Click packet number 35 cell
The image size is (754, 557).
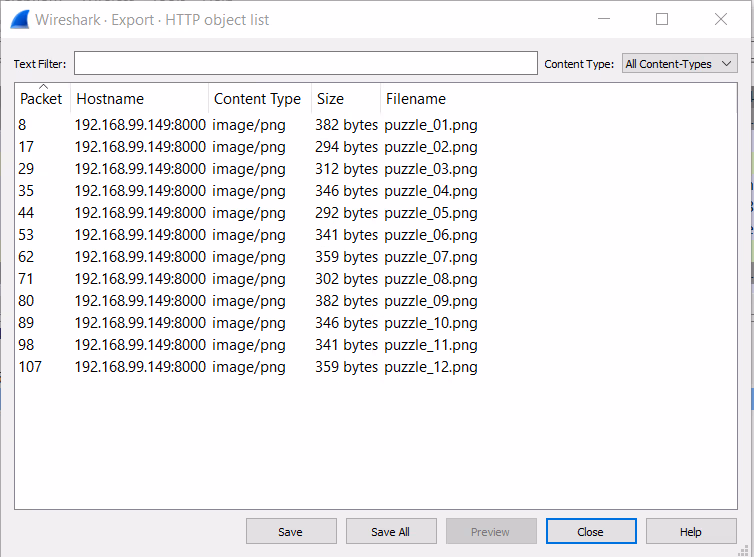pyautogui.click(x=26, y=191)
